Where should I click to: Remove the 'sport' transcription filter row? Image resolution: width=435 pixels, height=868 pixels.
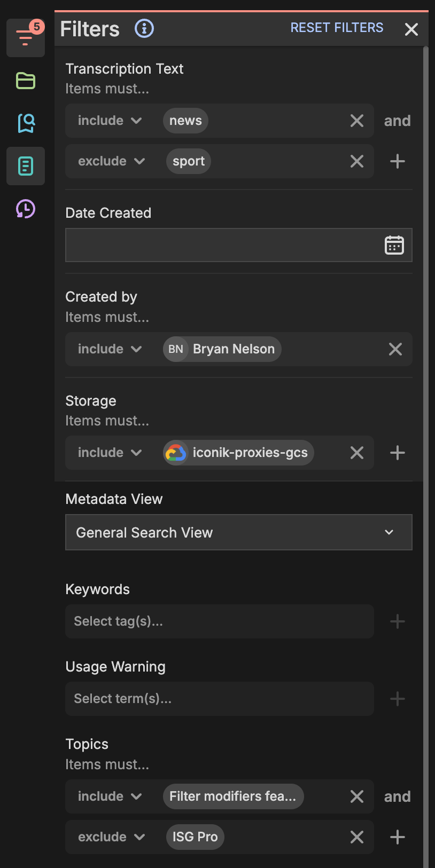pyautogui.click(x=357, y=161)
